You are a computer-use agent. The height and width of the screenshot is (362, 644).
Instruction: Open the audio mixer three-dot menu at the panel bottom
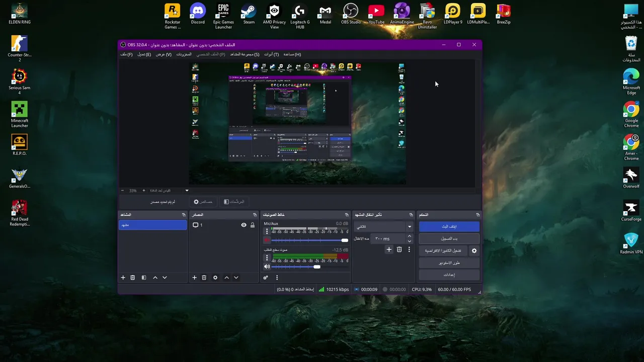[x=277, y=278]
